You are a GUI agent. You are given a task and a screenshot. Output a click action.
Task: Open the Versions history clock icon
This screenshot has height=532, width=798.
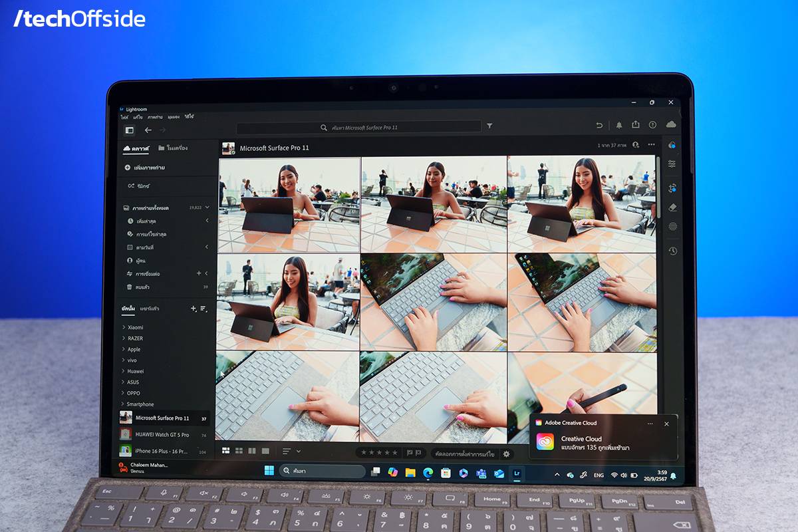(672, 251)
